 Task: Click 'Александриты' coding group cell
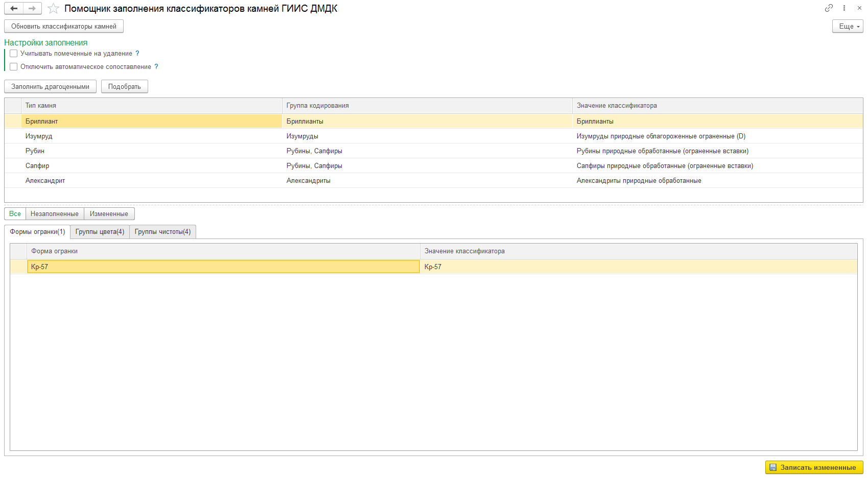pos(427,180)
